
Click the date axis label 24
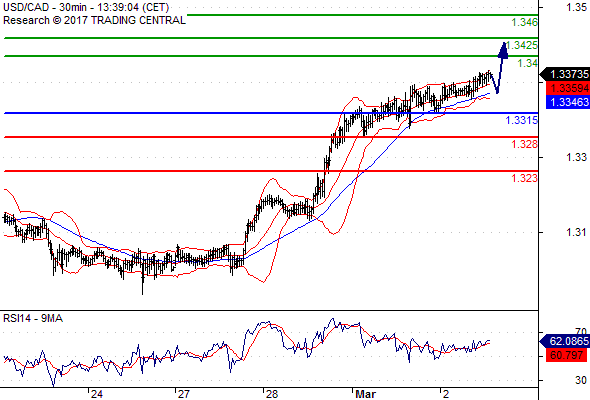coord(97,394)
